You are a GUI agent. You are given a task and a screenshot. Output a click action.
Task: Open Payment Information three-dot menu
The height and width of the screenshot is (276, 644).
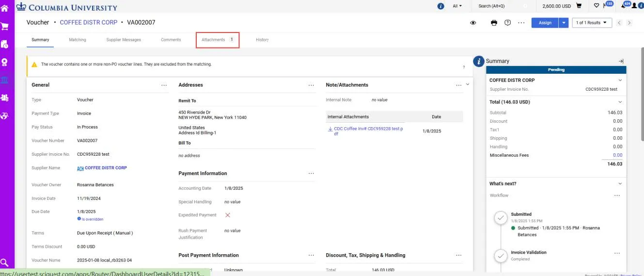click(x=311, y=174)
